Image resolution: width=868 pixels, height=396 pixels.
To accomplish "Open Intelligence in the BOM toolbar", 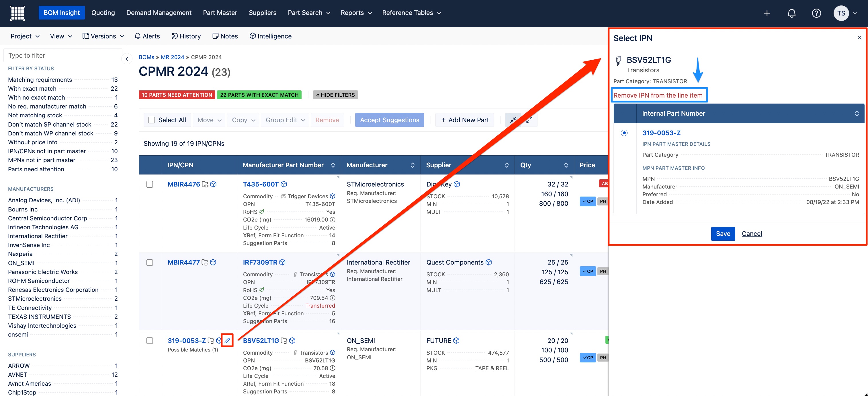I will [x=271, y=36].
